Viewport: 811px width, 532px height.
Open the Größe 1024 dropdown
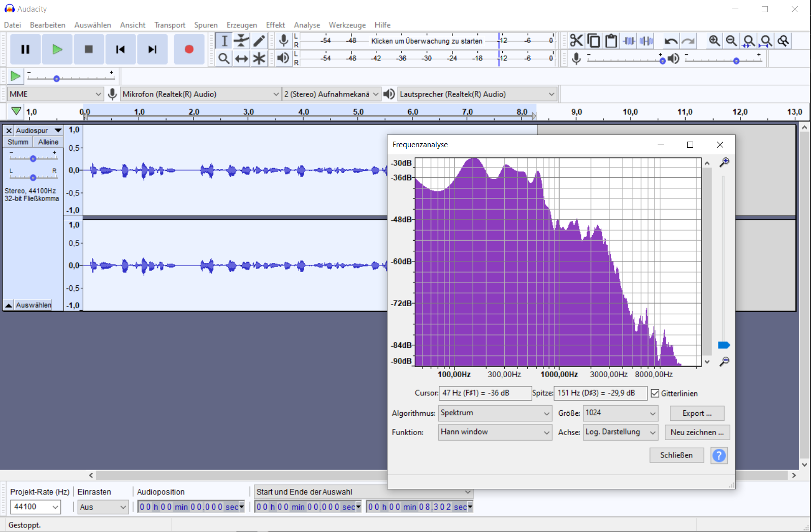[621, 413]
